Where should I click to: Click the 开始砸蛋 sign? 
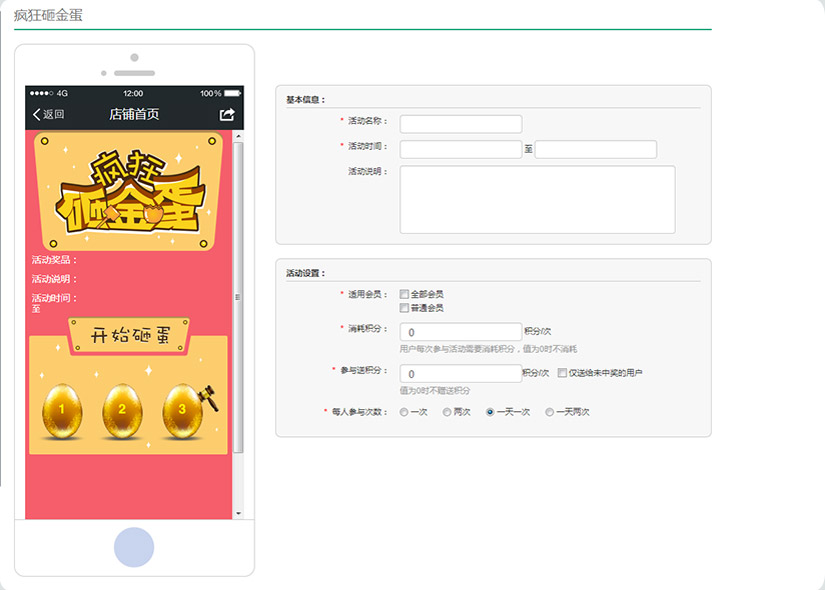(x=129, y=336)
